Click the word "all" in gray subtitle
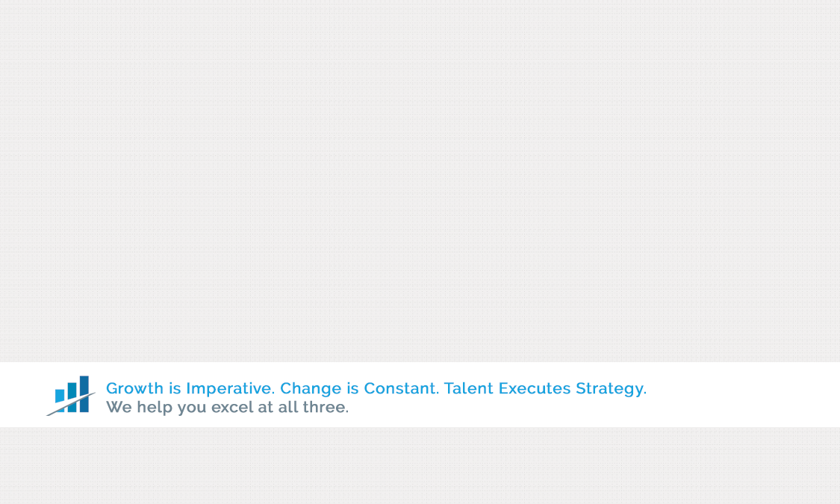This screenshot has width=840, height=504. point(287,407)
